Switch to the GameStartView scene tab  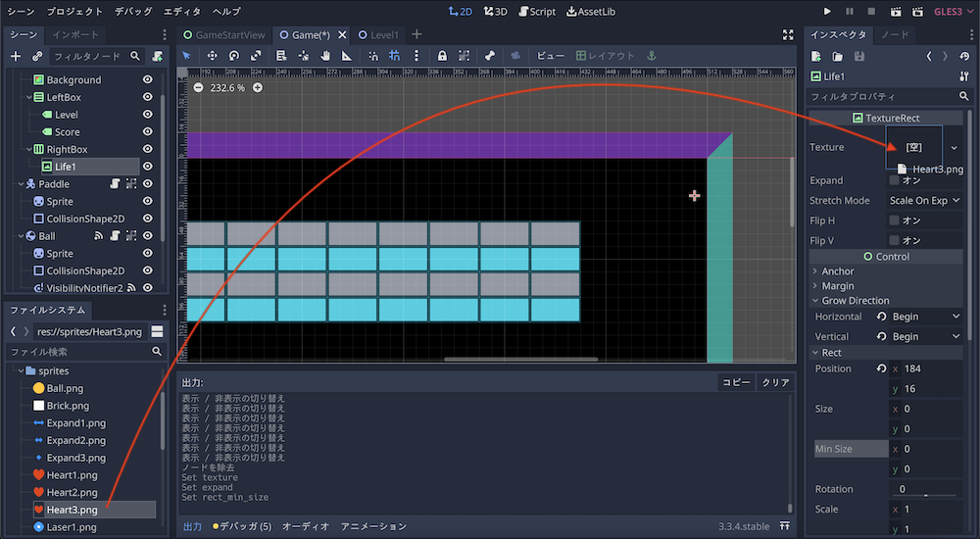[224, 35]
